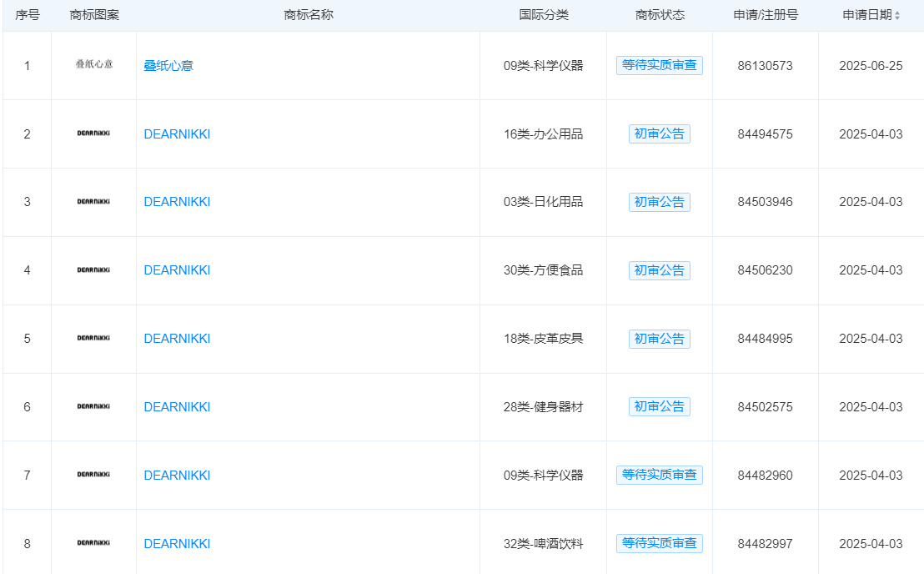Click sequence number 5 cell
The height and width of the screenshot is (574, 924).
point(28,339)
